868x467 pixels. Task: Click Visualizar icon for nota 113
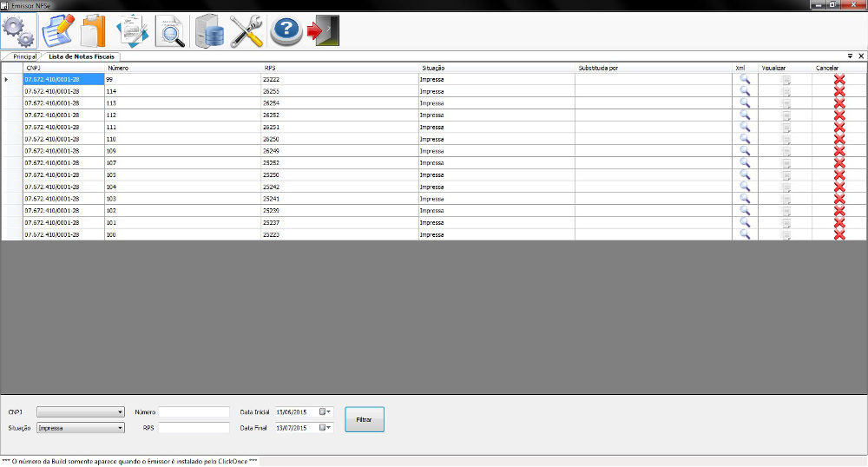pos(786,103)
